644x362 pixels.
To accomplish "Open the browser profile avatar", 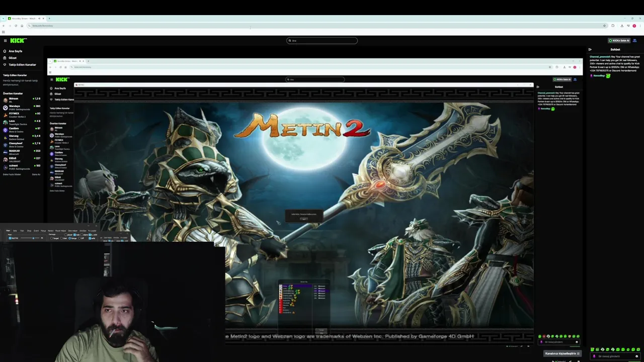I will (634, 26).
